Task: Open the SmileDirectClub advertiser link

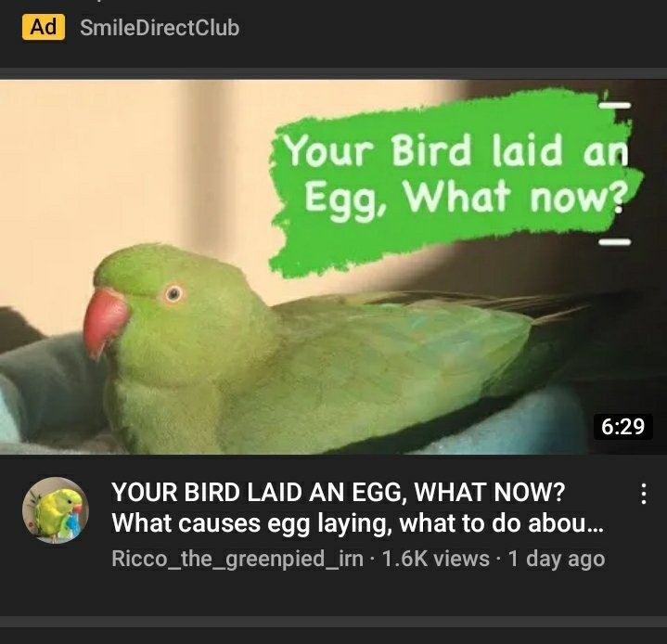Action: click(160, 28)
